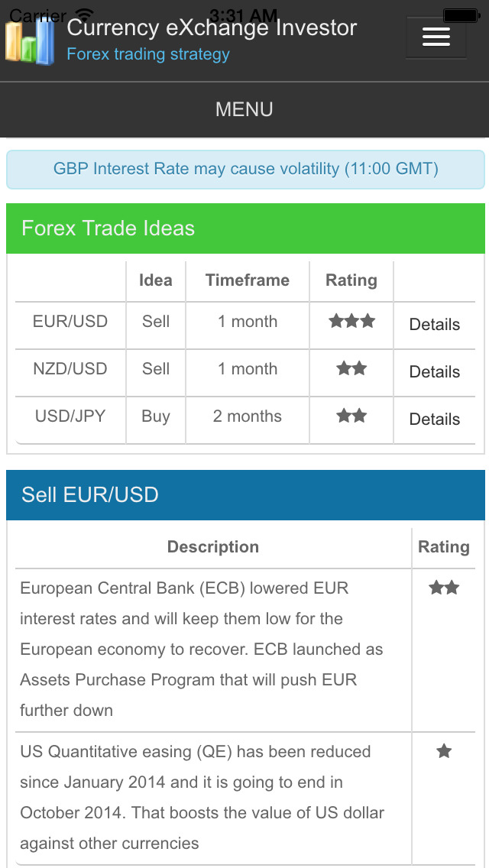Open the hamburger menu button

click(436, 37)
